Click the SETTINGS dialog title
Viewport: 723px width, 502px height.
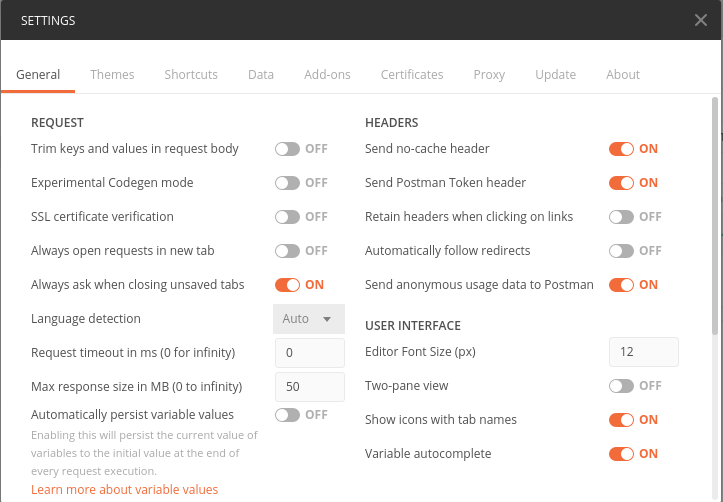click(48, 20)
